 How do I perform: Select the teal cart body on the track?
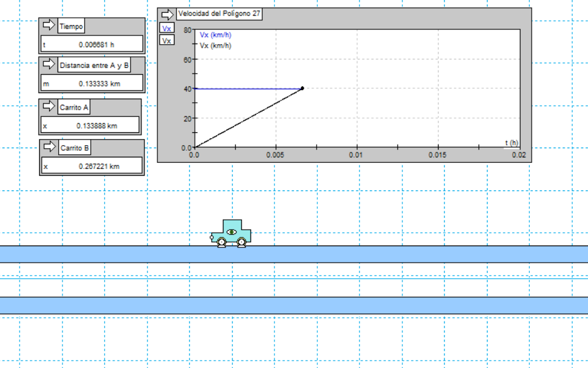(x=232, y=230)
